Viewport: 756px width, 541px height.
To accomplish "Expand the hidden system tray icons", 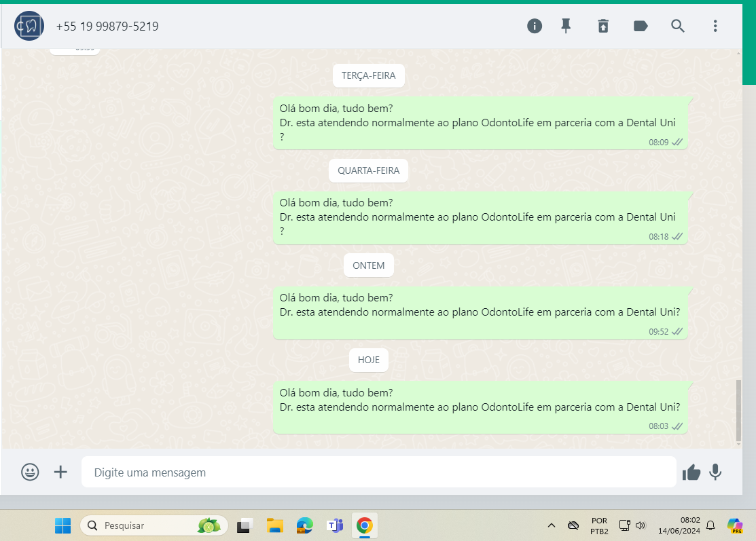I will (x=551, y=525).
